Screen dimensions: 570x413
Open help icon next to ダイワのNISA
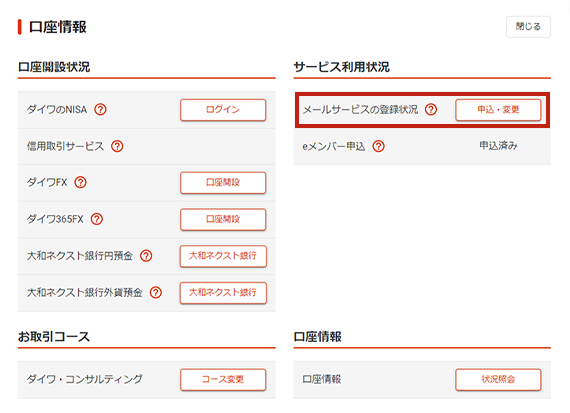coord(100,109)
